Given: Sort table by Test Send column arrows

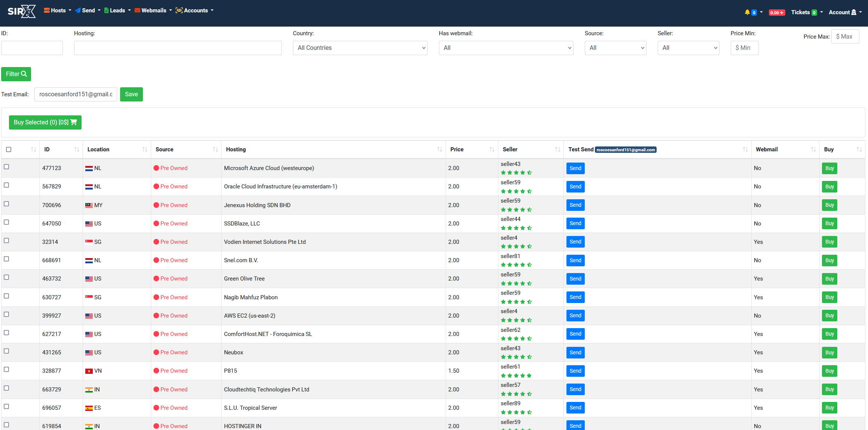Looking at the screenshot, I should pyautogui.click(x=745, y=149).
